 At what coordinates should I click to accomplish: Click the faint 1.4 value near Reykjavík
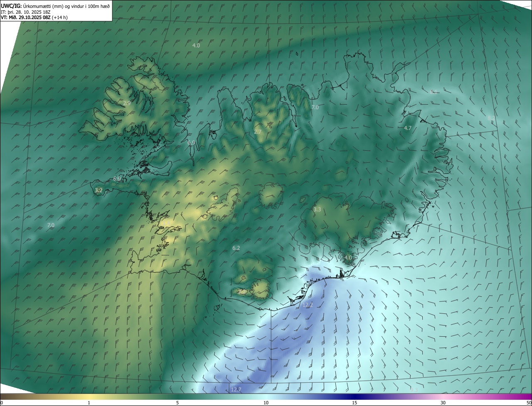click(165, 223)
